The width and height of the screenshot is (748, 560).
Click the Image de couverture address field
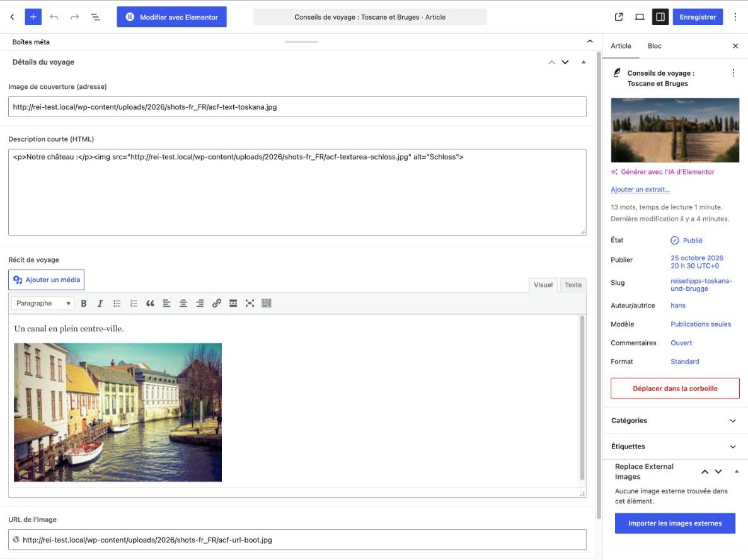pos(297,107)
